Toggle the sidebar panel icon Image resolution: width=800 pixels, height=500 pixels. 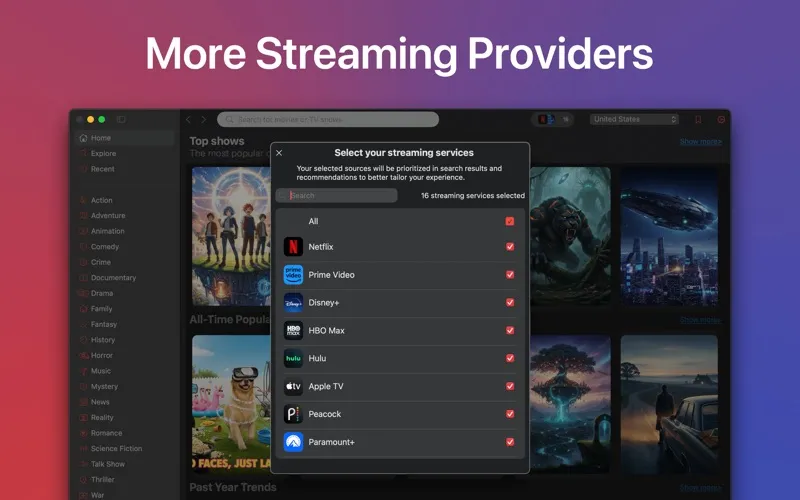121,119
